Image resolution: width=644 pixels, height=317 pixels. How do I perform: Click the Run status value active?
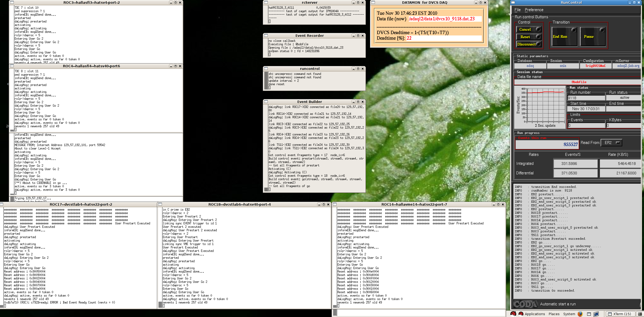pos(624,98)
